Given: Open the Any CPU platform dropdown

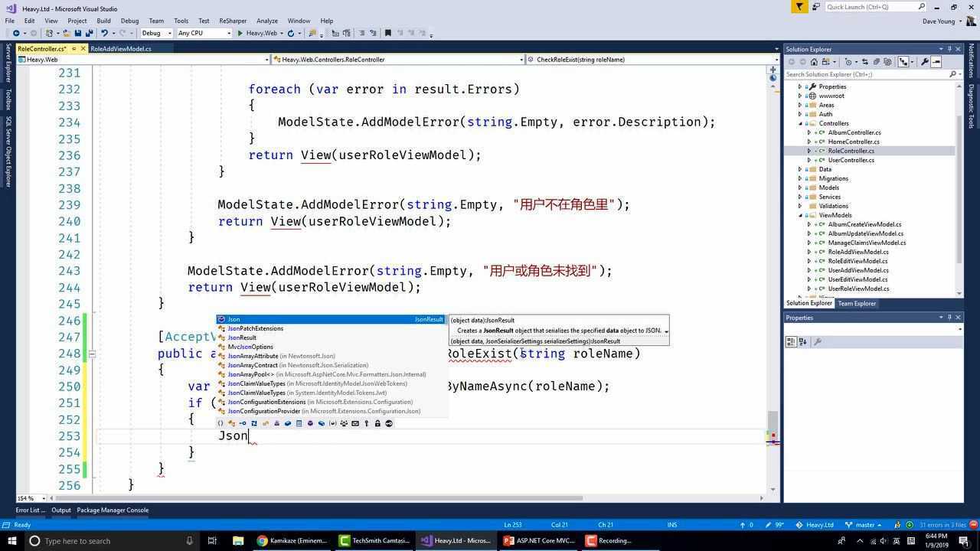Looking at the screenshot, I should coord(204,33).
